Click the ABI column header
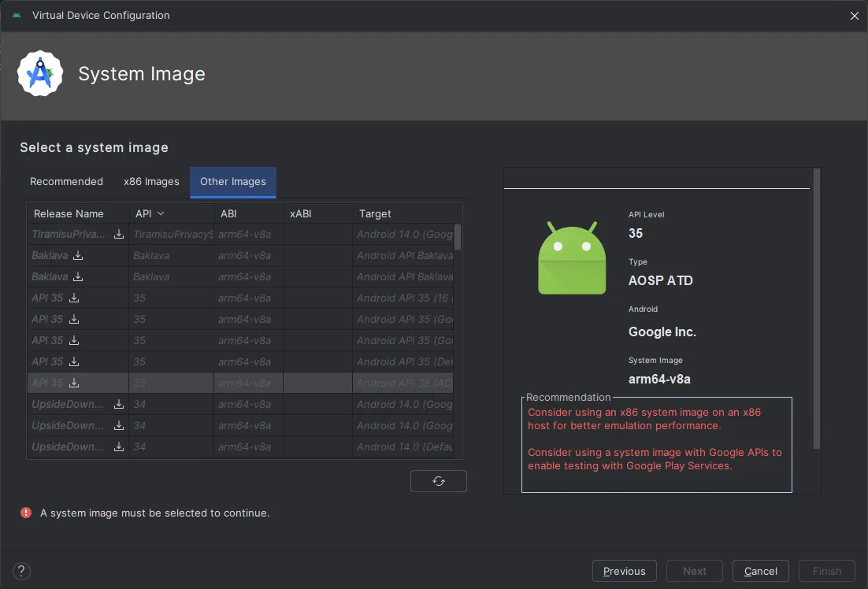868x589 pixels. pyautogui.click(x=228, y=214)
